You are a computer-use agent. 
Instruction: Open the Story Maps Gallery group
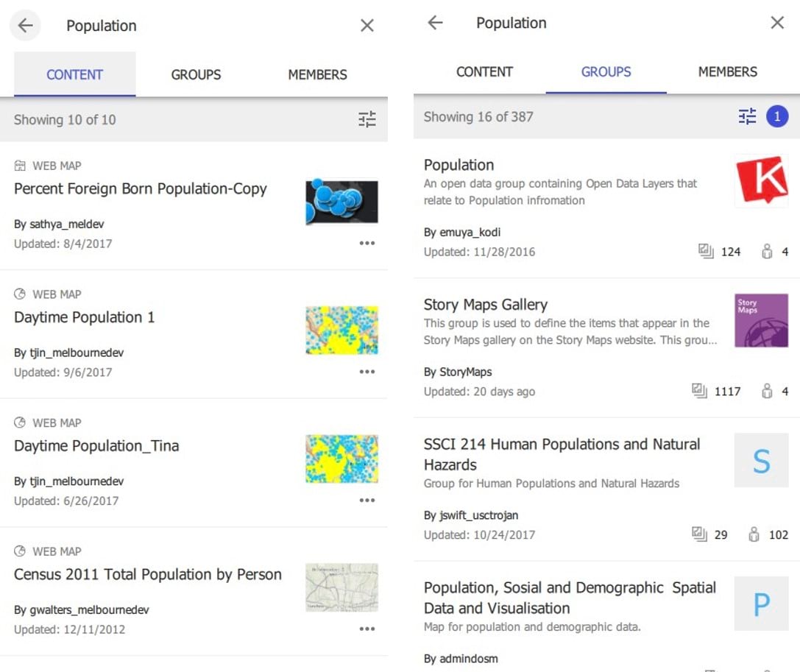point(486,305)
